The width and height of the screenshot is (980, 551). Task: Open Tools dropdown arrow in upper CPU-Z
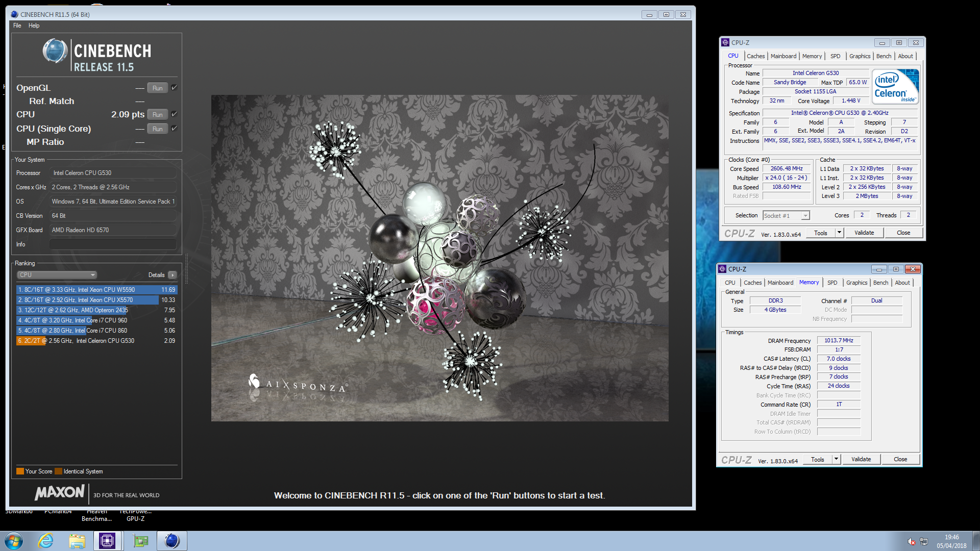click(839, 233)
